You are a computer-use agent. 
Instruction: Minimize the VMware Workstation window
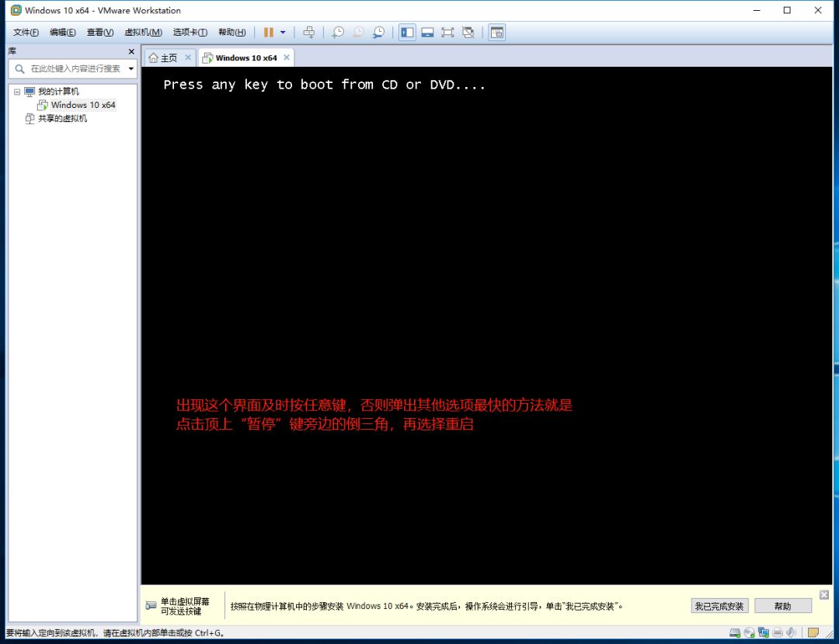pyautogui.click(x=757, y=10)
